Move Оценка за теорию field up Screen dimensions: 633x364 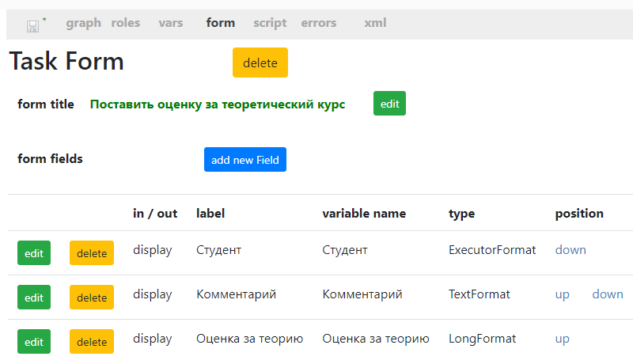[x=562, y=339]
